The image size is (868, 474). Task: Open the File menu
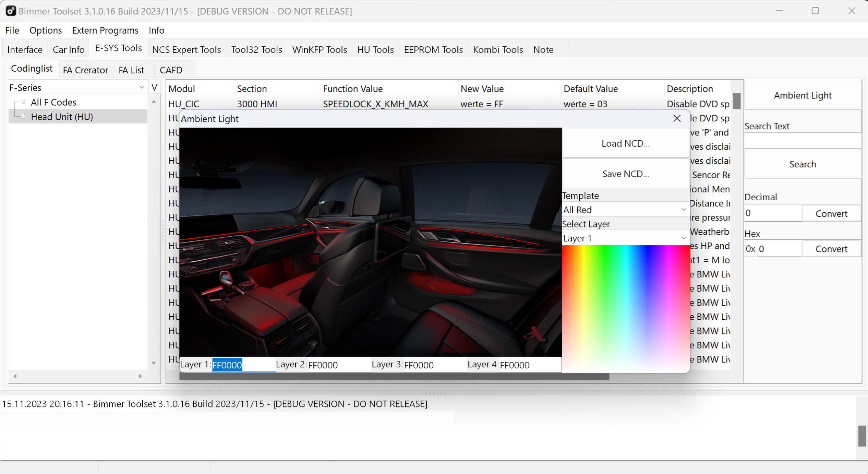[12, 30]
